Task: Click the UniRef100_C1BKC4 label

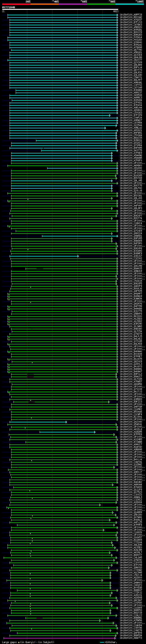Action: pyautogui.click(x=131, y=223)
